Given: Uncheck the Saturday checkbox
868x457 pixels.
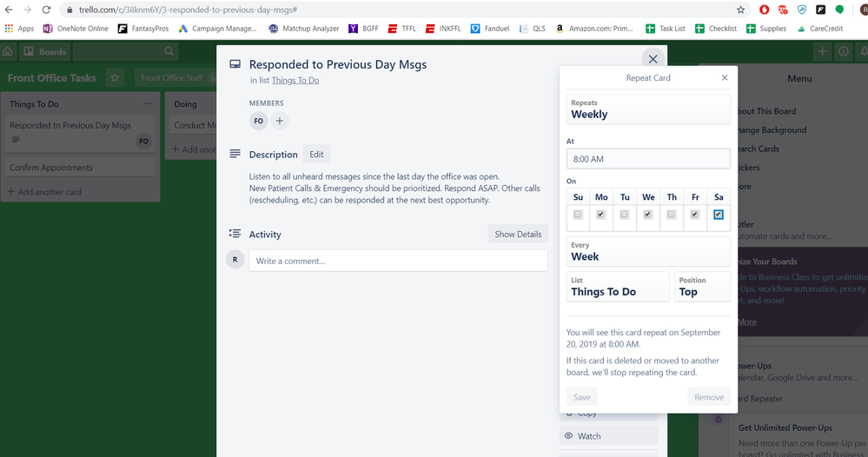Looking at the screenshot, I should [719, 214].
